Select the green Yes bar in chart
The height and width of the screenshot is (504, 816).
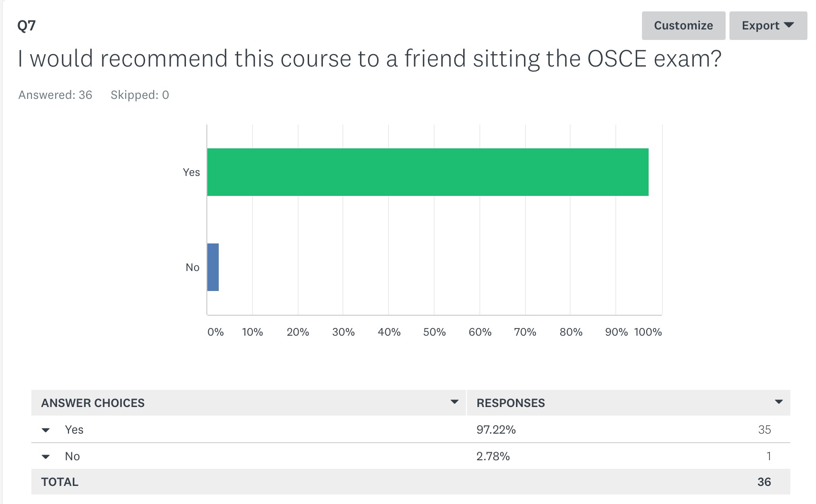(x=428, y=172)
